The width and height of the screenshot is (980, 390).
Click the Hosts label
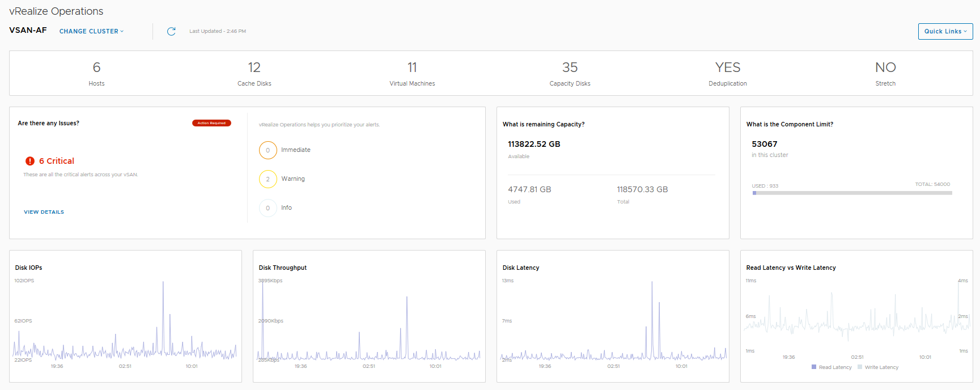(x=96, y=83)
